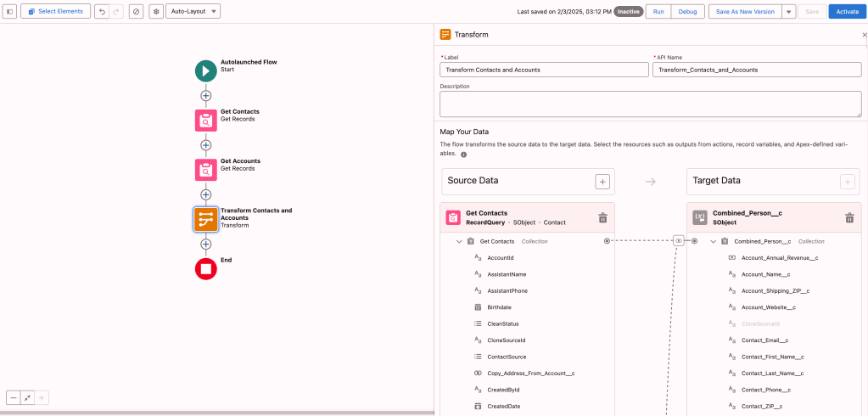The height and width of the screenshot is (416, 868).
Task: Select the Account_Shipping_ZIP__c target field
Action: tap(774, 291)
